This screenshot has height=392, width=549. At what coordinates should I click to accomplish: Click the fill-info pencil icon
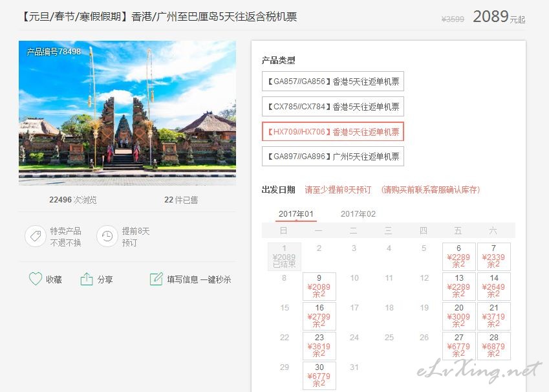coord(156,279)
